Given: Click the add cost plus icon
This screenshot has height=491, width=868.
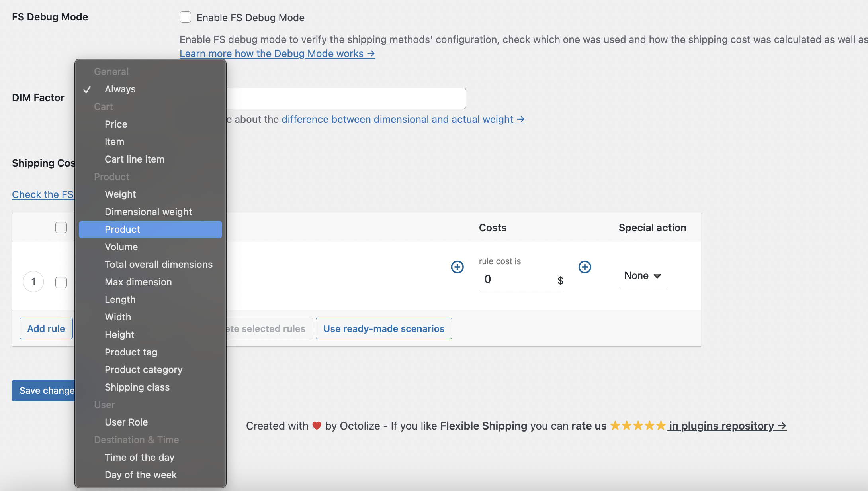Looking at the screenshot, I should coord(585,267).
